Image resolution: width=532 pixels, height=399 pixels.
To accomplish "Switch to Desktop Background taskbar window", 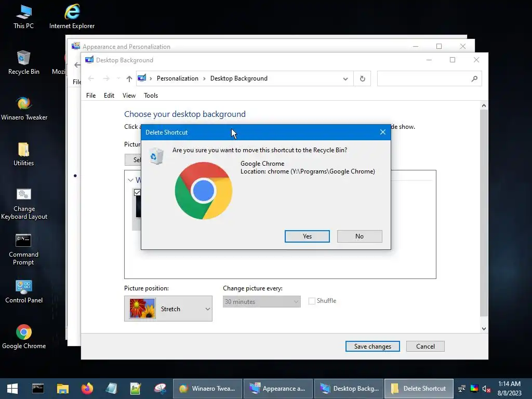I will pos(349,389).
